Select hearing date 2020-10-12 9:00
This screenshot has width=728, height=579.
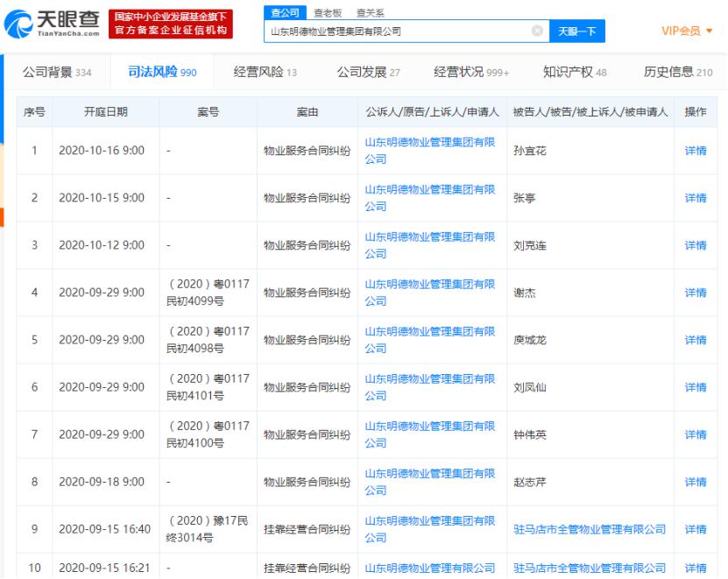point(102,245)
